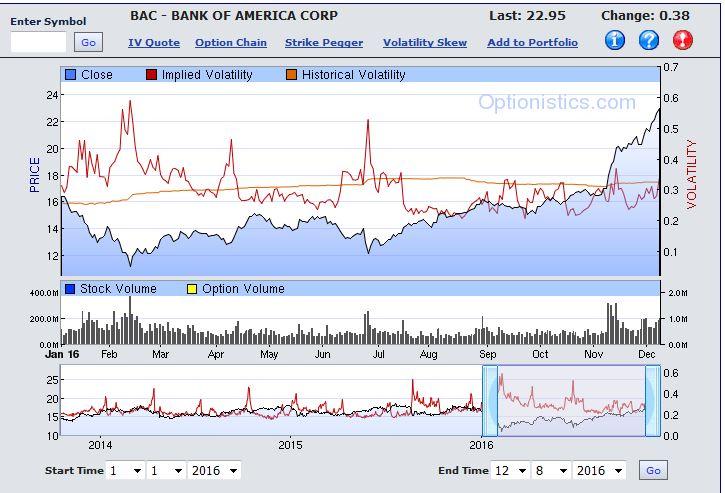Click the red exclamation alert icon
725x493 pixels.
(x=683, y=40)
